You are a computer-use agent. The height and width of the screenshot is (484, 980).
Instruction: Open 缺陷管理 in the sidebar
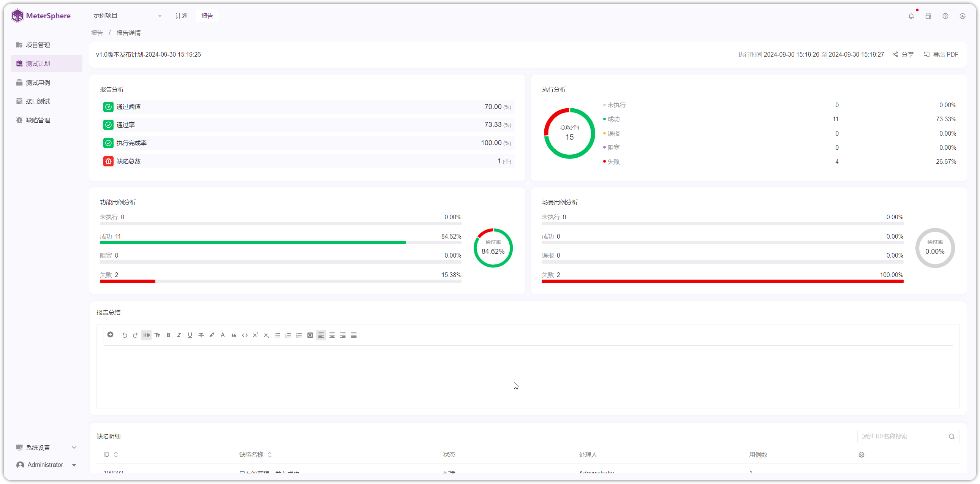tap(38, 120)
